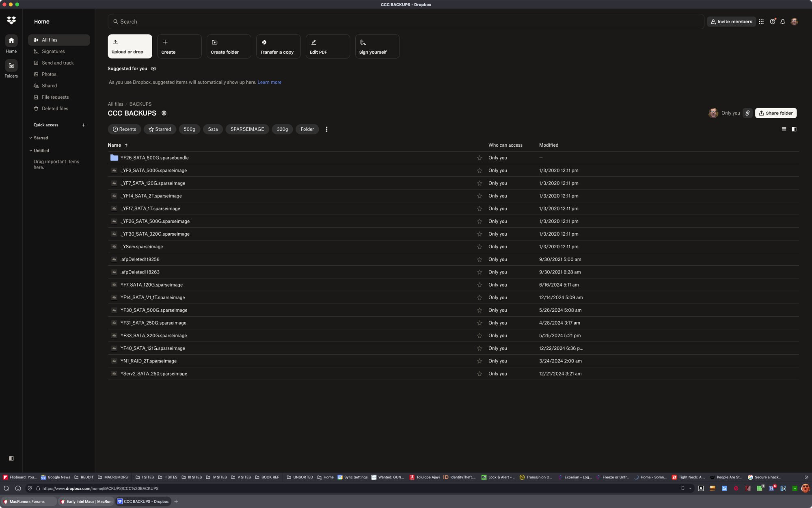
Task: Focus the Search input field
Action: click(406, 22)
